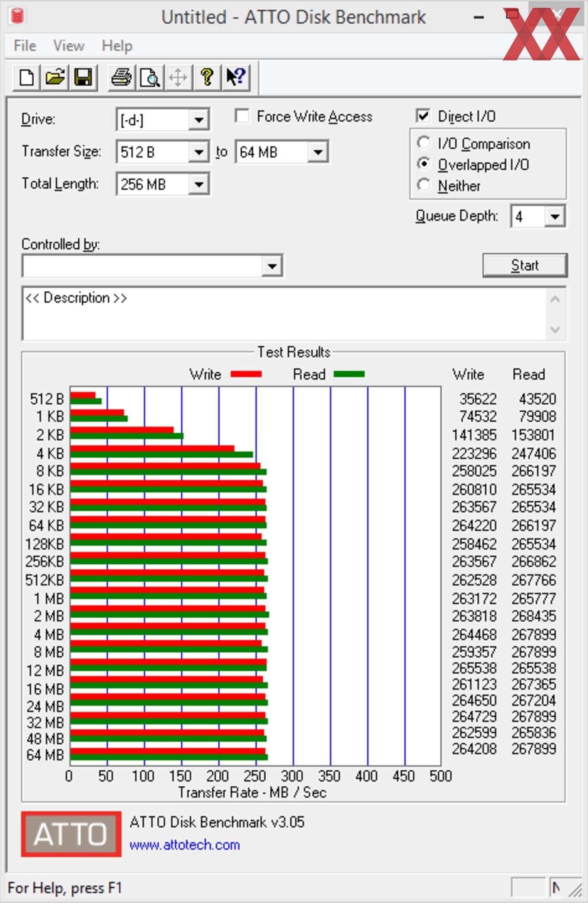Click the move arrows toolbar icon
This screenshot has height=903, width=588.
178,78
